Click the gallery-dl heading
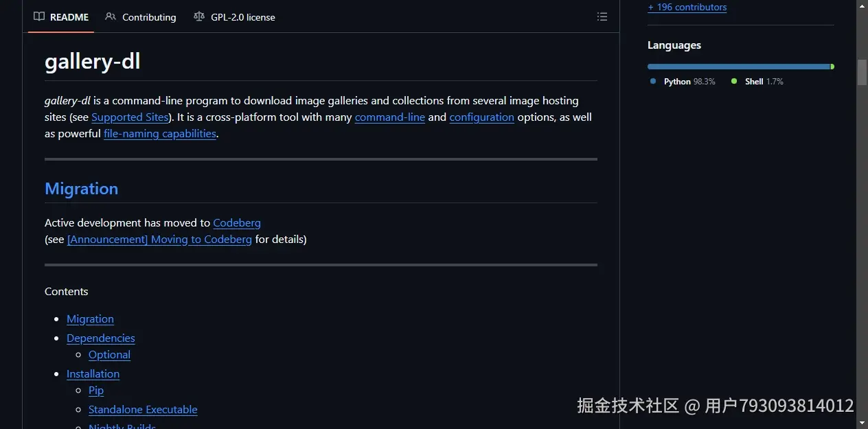868x429 pixels. [93, 62]
